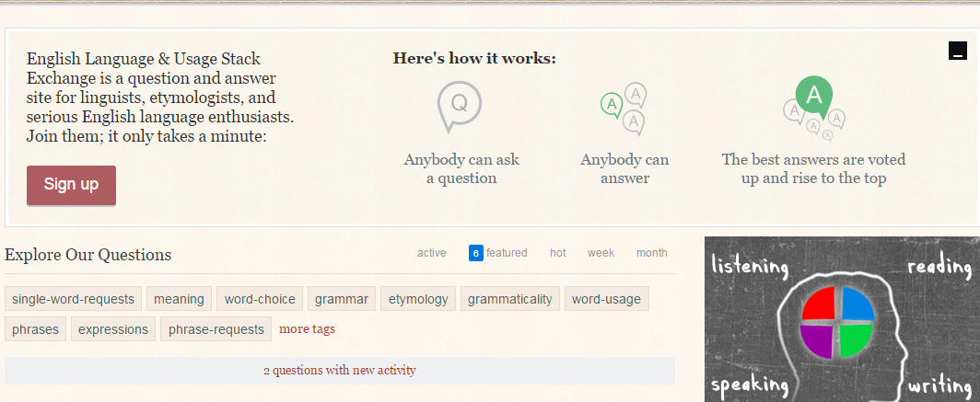Switch to the month questions tab

[652, 253]
